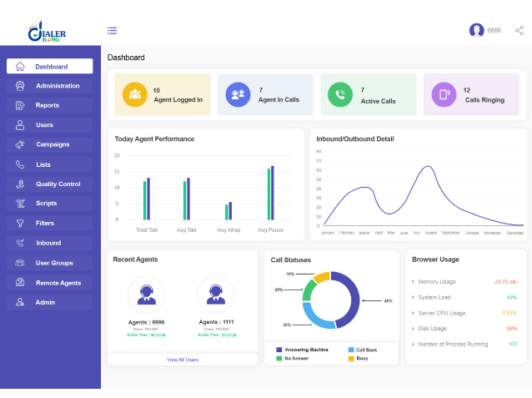Expand the System Load arrow

(x=413, y=297)
